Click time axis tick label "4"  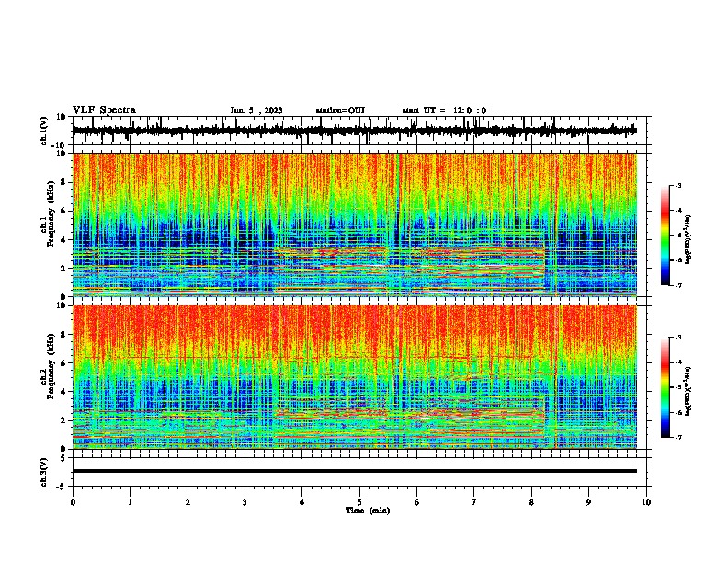(x=302, y=502)
